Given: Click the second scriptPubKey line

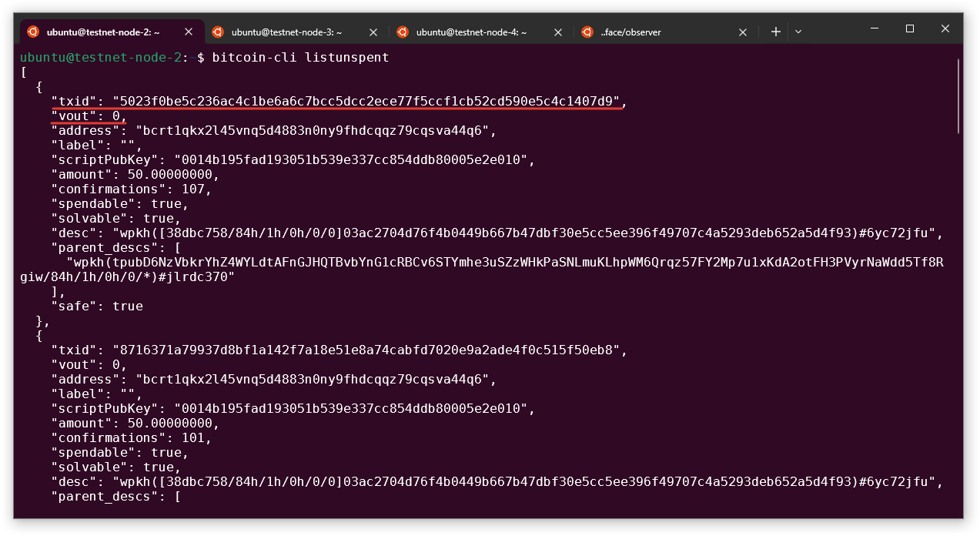Looking at the screenshot, I should click(293, 408).
